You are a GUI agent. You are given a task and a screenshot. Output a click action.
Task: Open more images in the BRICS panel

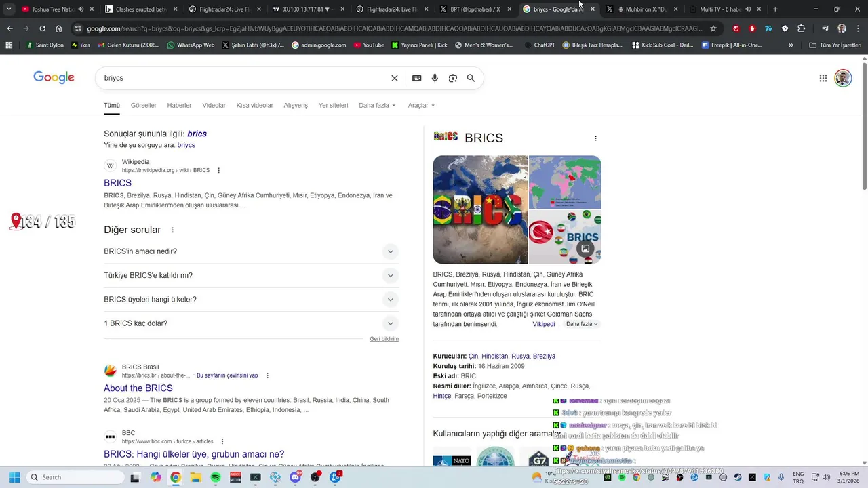(585, 249)
